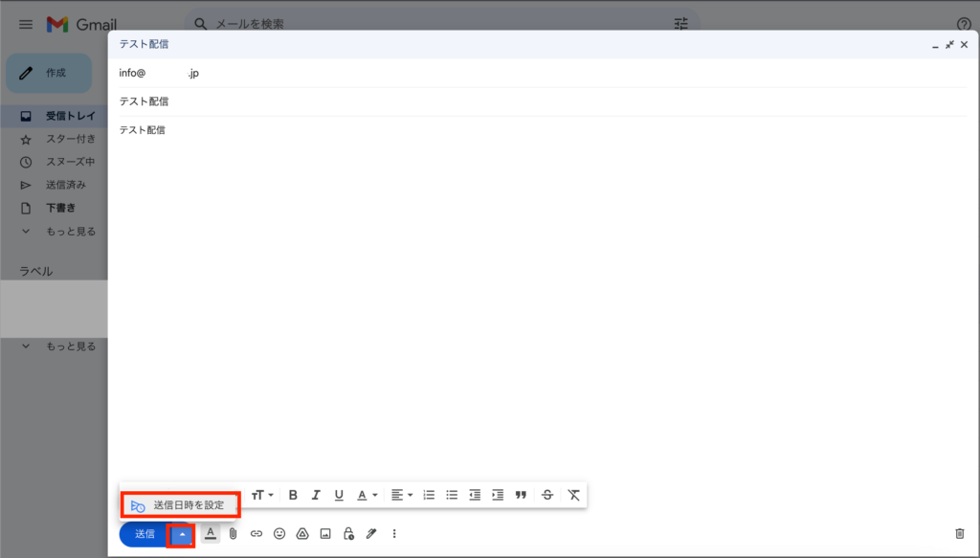Click the insert photo icon
The width and height of the screenshot is (980, 558).
click(325, 534)
